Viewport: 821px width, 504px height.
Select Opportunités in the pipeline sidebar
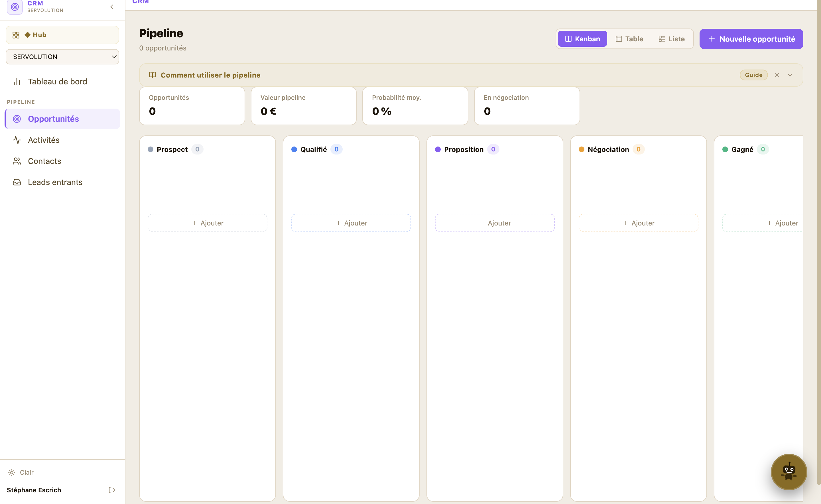point(53,119)
